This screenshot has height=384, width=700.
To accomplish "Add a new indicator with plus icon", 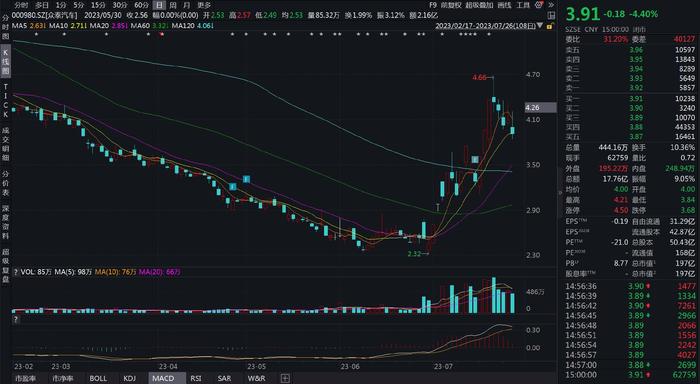I will click(285, 378).
